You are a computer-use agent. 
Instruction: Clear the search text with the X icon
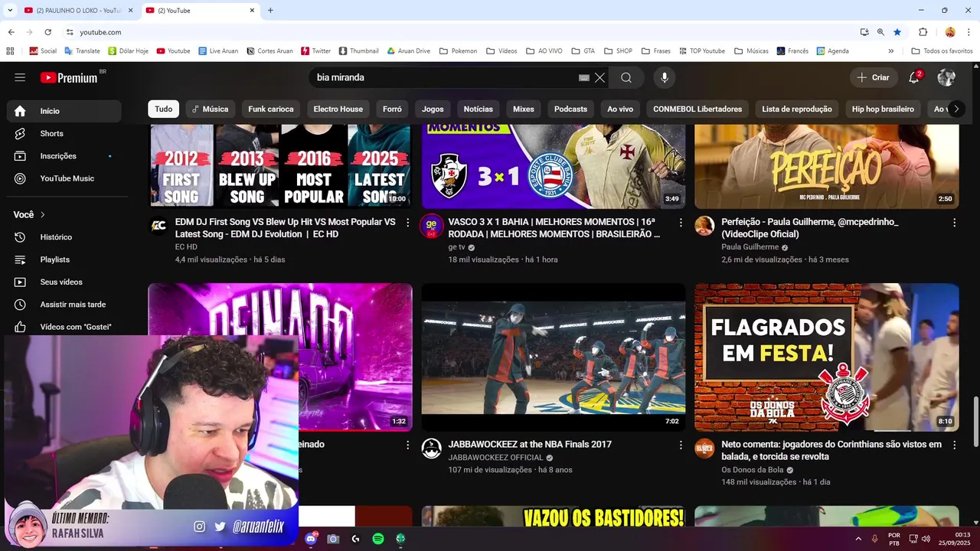(599, 77)
